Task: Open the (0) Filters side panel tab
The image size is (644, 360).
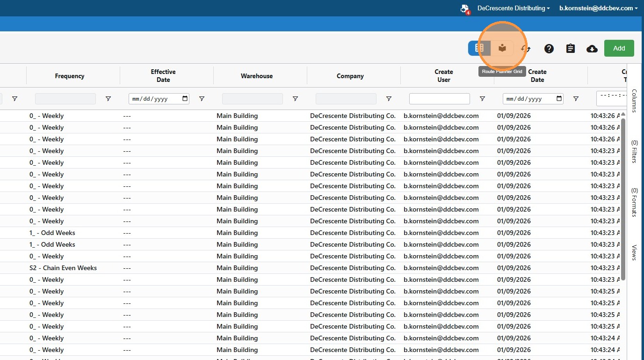Action: click(635, 151)
